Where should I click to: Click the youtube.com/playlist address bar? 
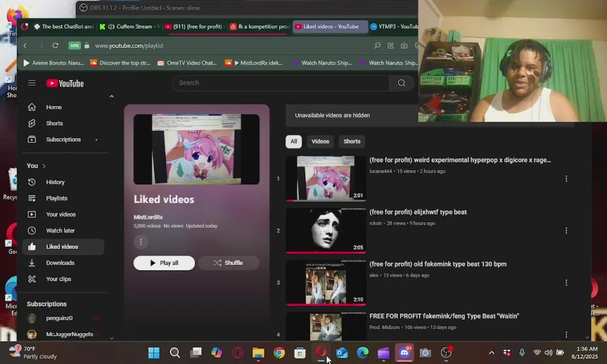[x=129, y=45]
